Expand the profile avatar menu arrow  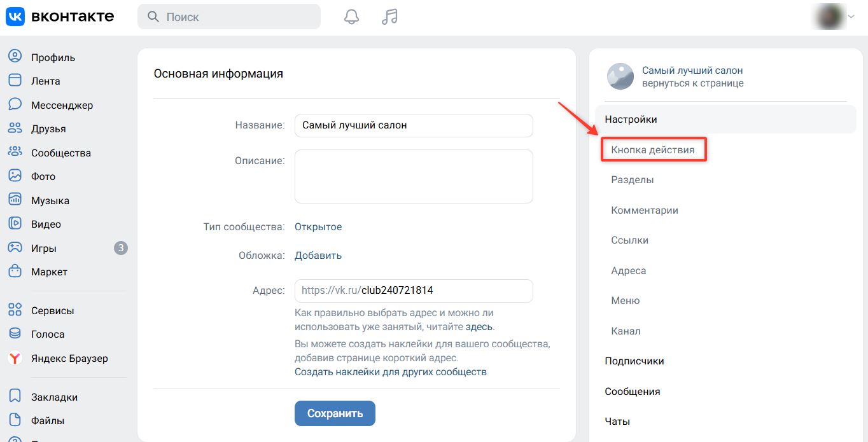851,17
